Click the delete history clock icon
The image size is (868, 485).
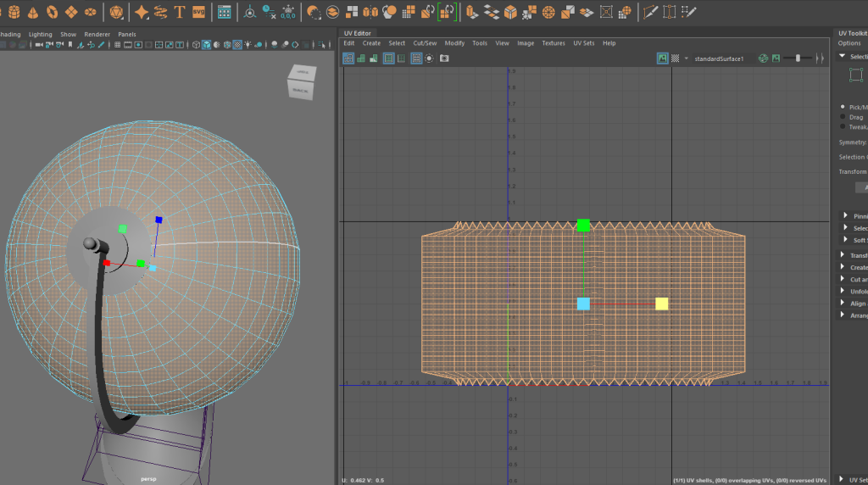tap(269, 12)
